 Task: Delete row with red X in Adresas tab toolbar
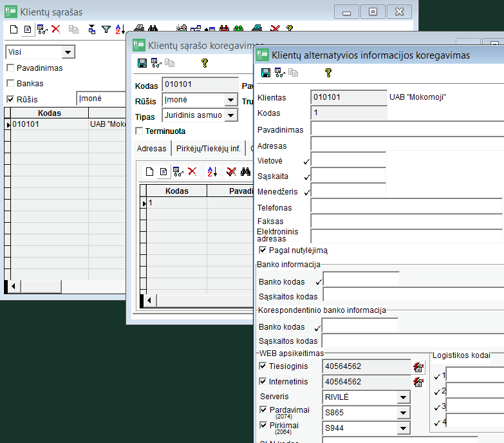click(x=192, y=172)
